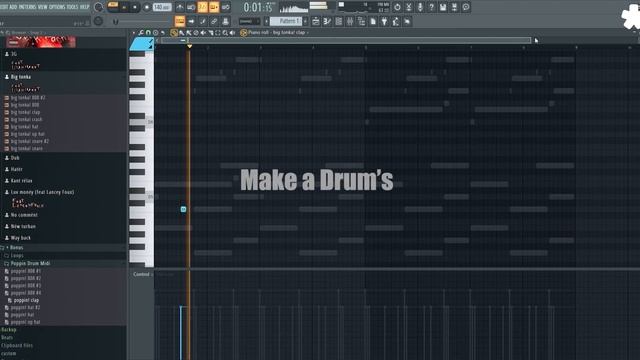Toggle loop recording button
The image size is (640, 360).
pos(225,7)
